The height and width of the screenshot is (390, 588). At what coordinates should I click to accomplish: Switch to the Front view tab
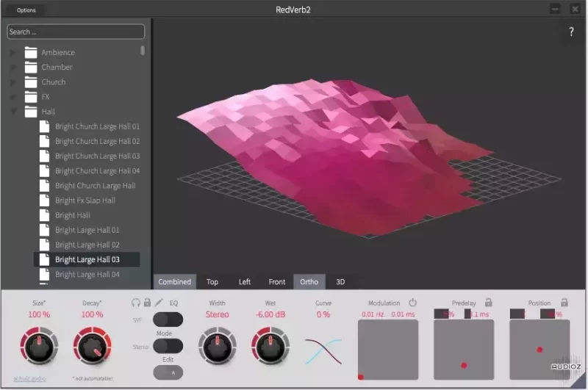coord(277,282)
